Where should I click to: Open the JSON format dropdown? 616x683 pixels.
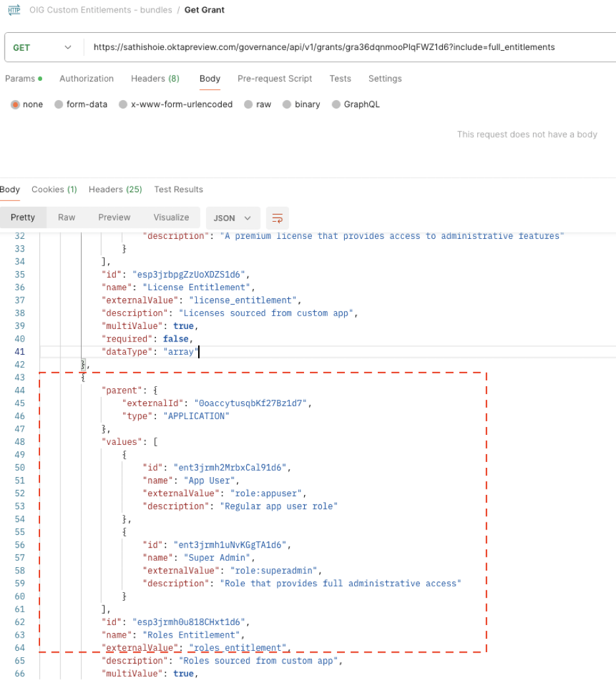click(233, 218)
